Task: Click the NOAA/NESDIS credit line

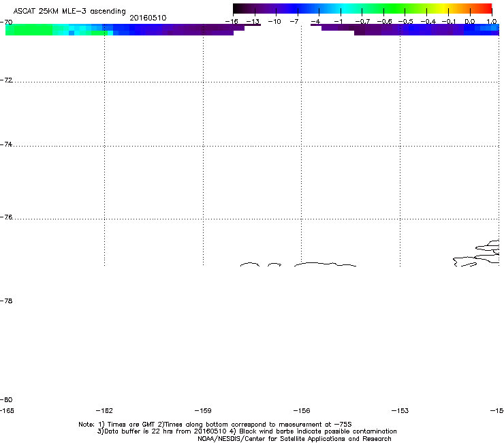Action: (294, 439)
